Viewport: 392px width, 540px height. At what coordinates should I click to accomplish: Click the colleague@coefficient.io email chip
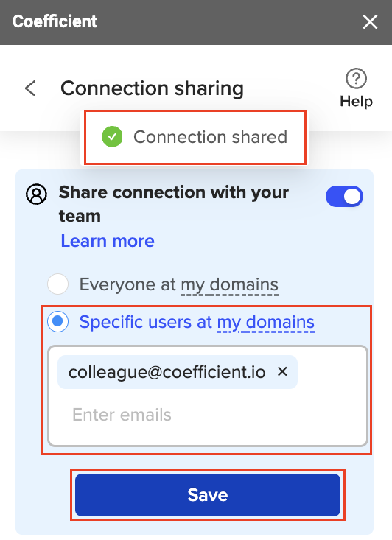click(x=178, y=372)
